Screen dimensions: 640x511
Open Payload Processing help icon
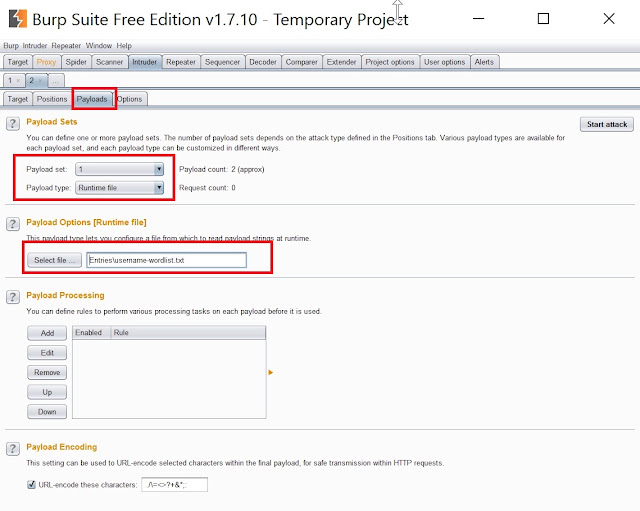tap(13, 297)
